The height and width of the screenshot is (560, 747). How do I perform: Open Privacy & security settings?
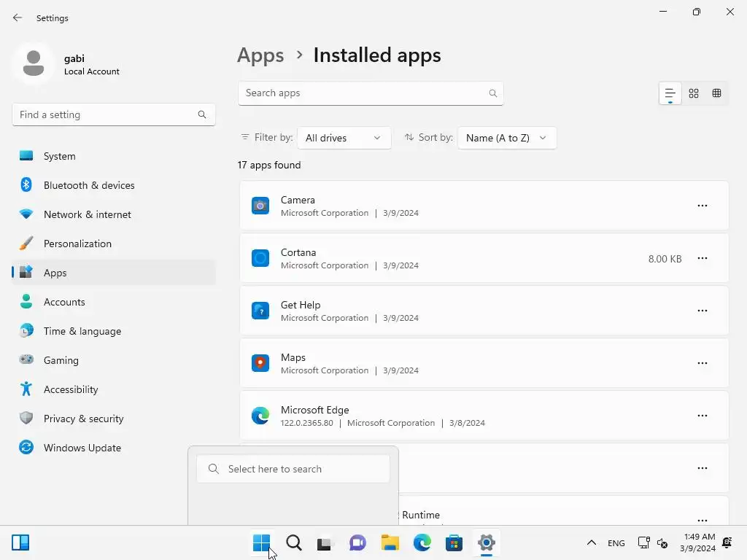(x=113, y=419)
